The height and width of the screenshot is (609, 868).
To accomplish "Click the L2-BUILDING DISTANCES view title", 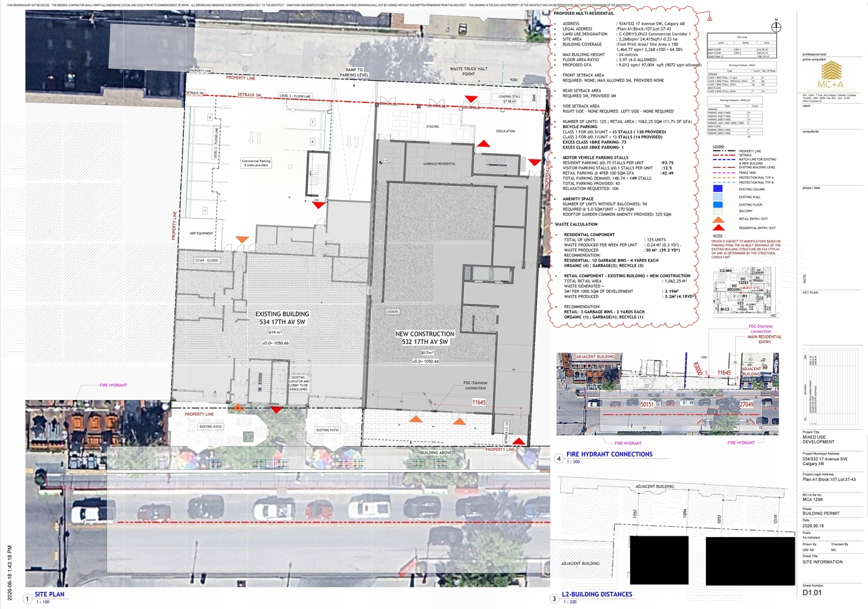I will click(x=597, y=595).
